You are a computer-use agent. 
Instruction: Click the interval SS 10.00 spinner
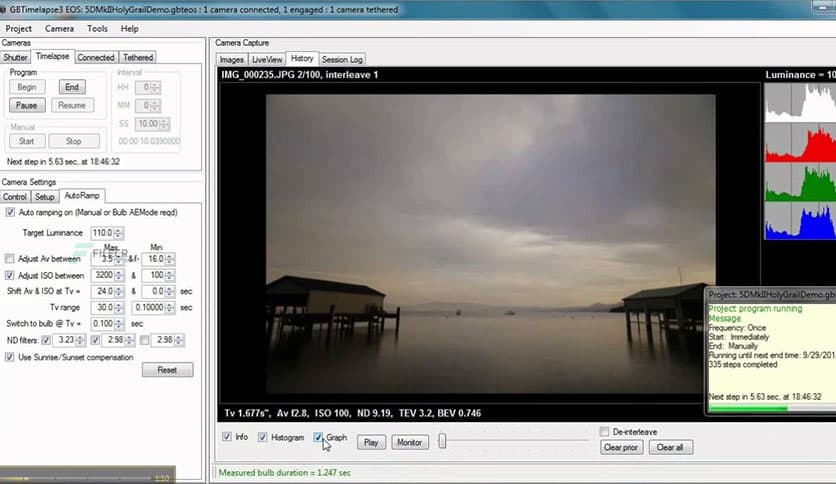click(x=164, y=124)
